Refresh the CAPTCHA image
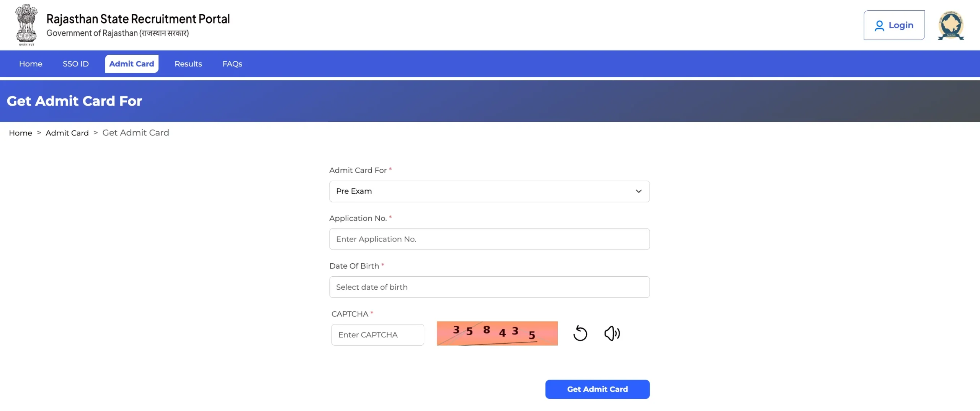Image resolution: width=980 pixels, height=411 pixels. click(580, 333)
